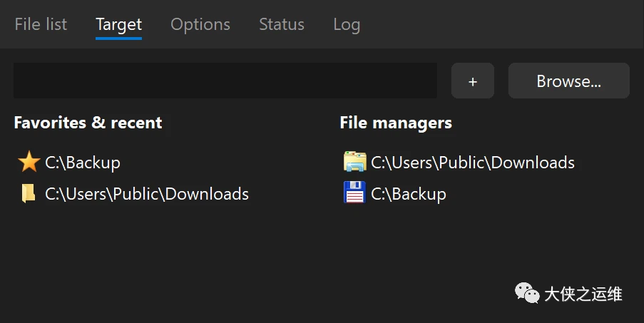Pick C:\Users\Public\Downloads under Favorites & recent

coord(147,193)
